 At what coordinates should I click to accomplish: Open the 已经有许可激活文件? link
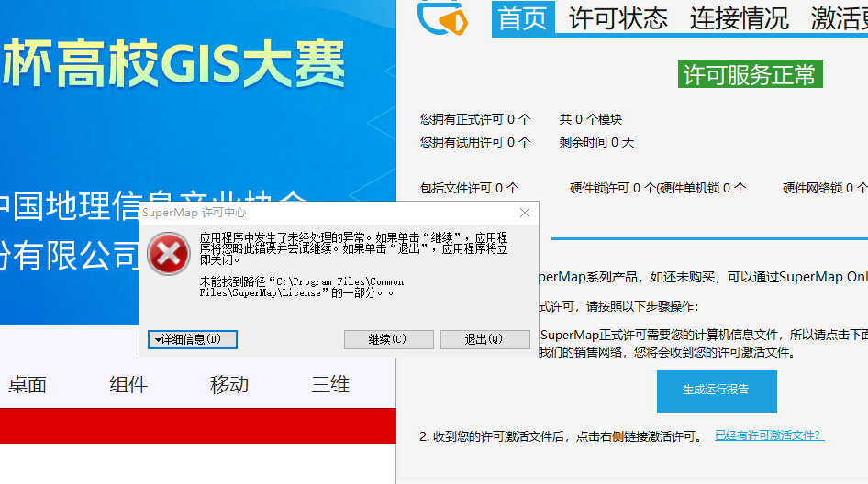coord(770,435)
